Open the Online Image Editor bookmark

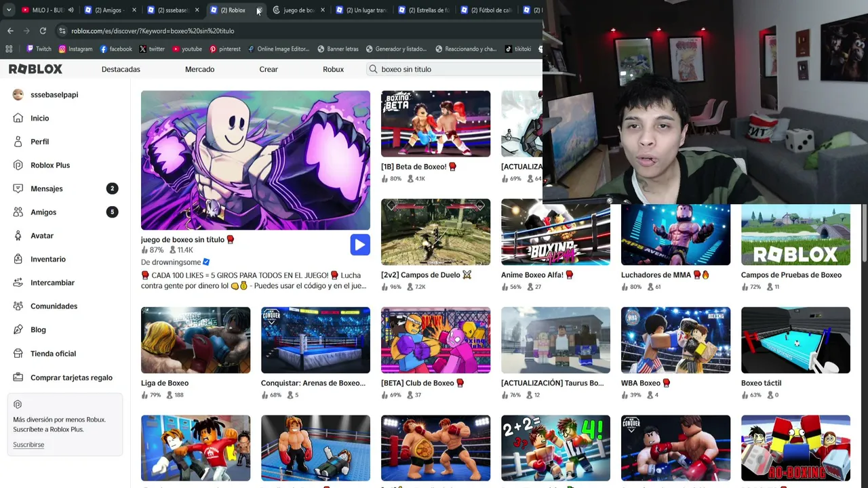coord(279,49)
